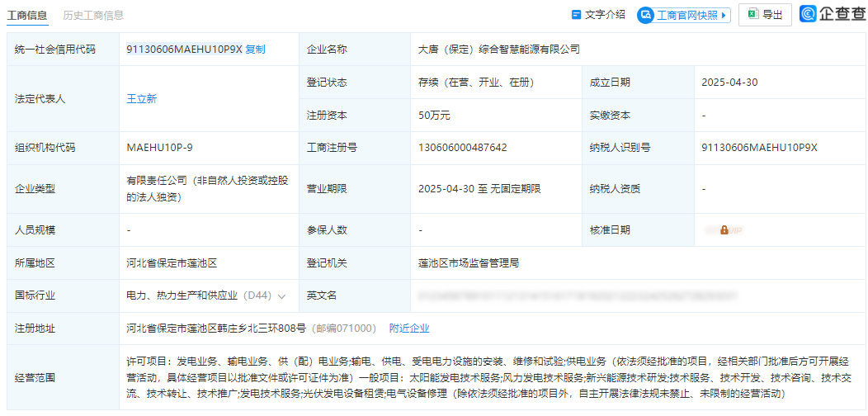Click registration status 存续（在营、开业、在册）

click(475, 83)
